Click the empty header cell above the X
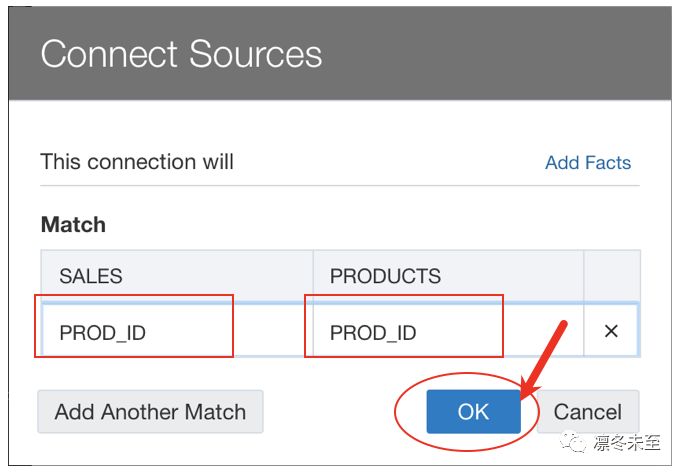 click(612, 276)
